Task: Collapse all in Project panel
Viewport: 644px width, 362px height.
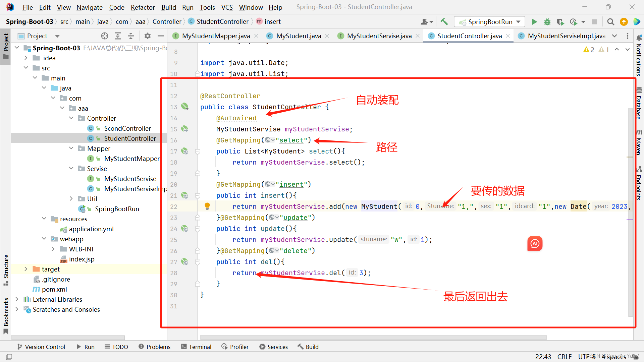Action: pos(131,36)
